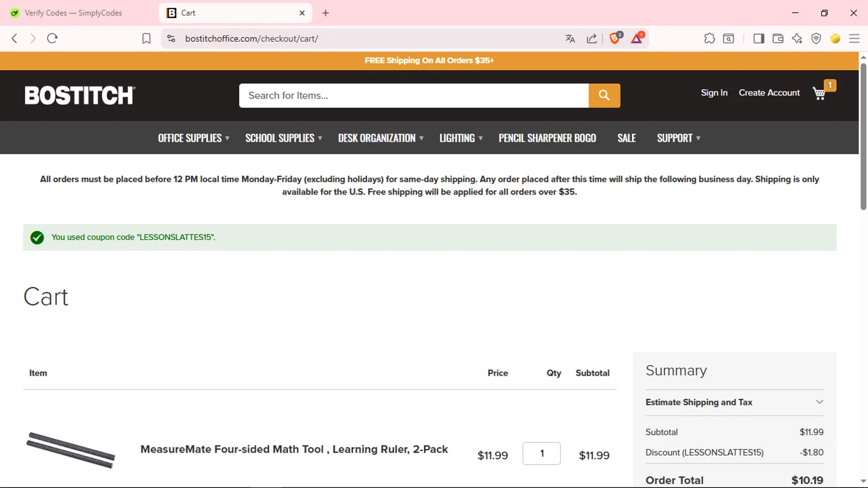The image size is (868, 488).
Task: Expand Desk Organization menu
Action: tap(381, 138)
